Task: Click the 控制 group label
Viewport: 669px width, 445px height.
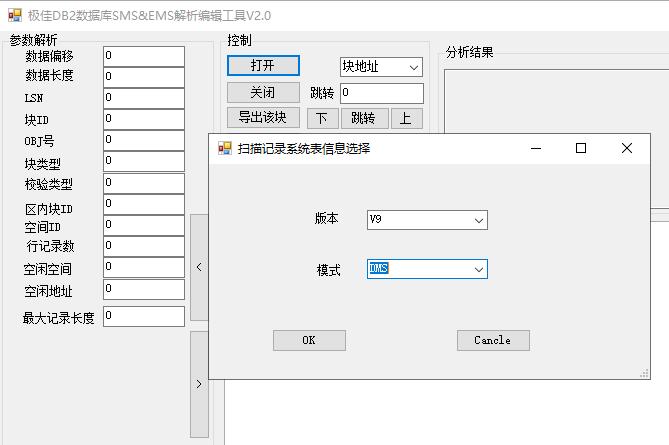Action: [239, 40]
